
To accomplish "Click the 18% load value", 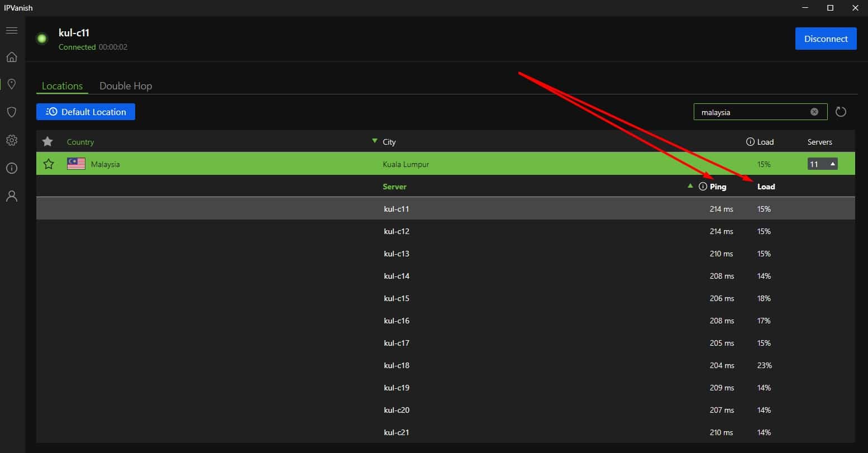I will click(764, 298).
